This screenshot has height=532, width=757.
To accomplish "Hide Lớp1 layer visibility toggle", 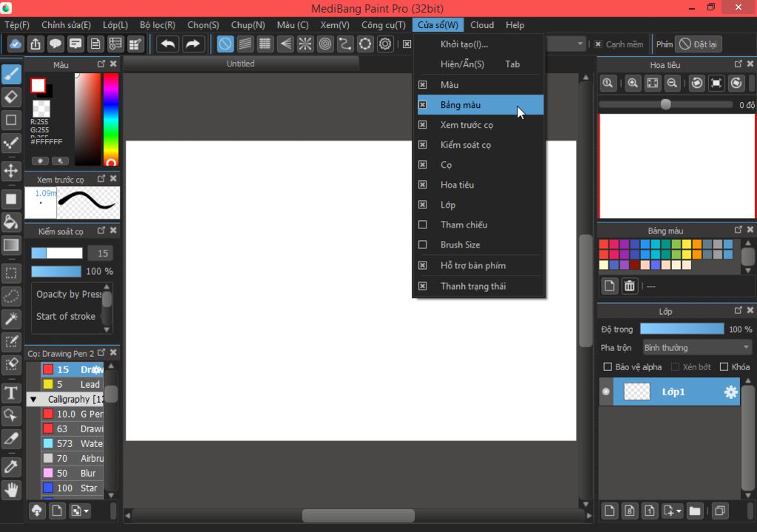I will (606, 392).
